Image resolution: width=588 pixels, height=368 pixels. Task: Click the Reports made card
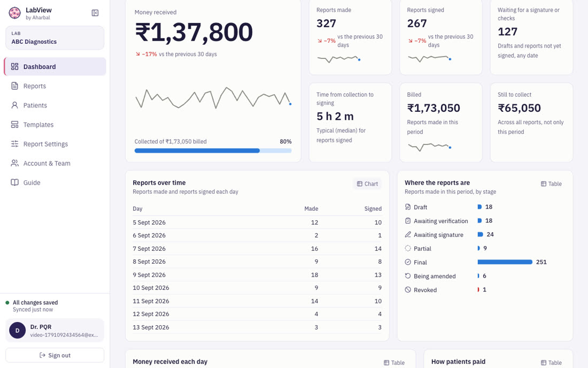coord(350,37)
